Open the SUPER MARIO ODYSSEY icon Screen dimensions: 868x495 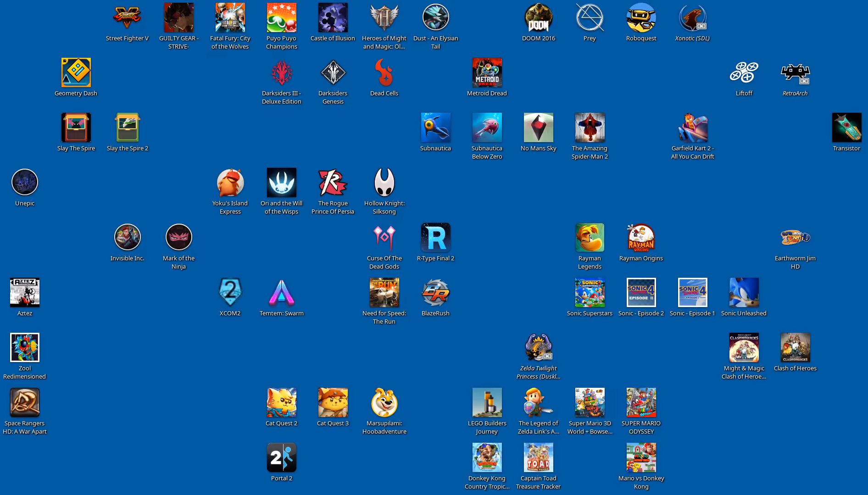coord(641,402)
